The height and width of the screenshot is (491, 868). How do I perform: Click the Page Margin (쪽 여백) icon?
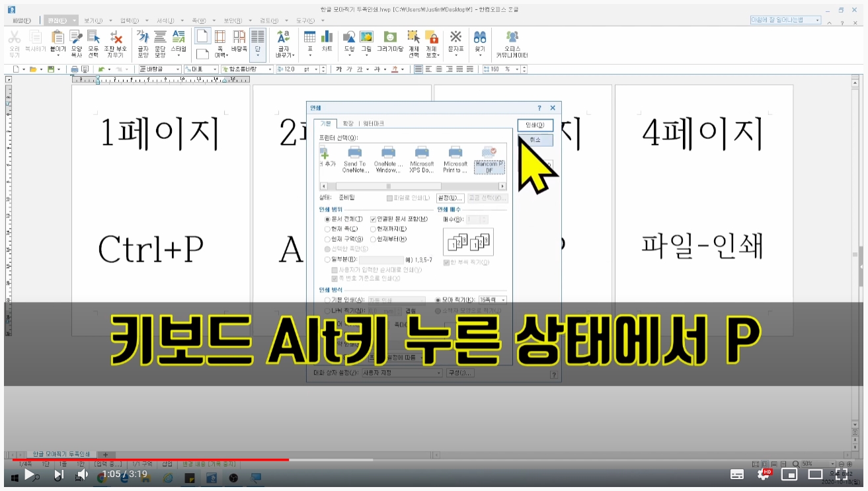tap(220, 44)
